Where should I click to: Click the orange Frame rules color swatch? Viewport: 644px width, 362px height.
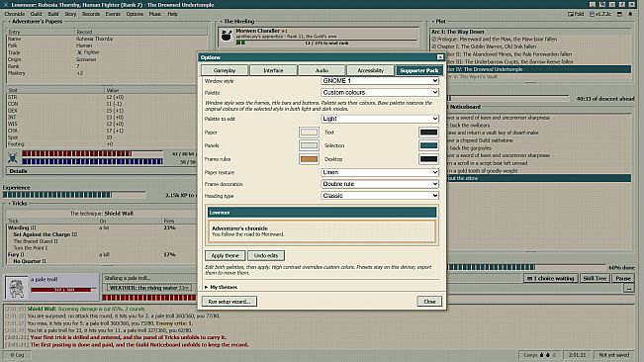click(309, 159)
